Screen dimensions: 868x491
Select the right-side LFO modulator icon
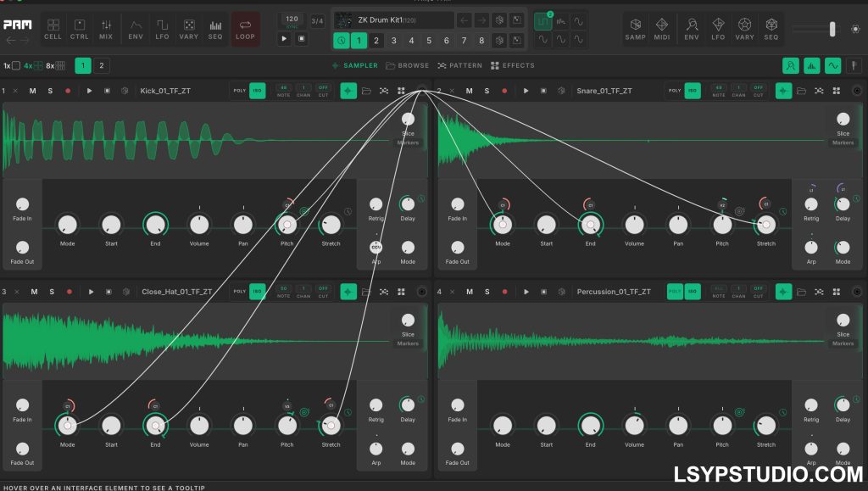pos(718,30)
